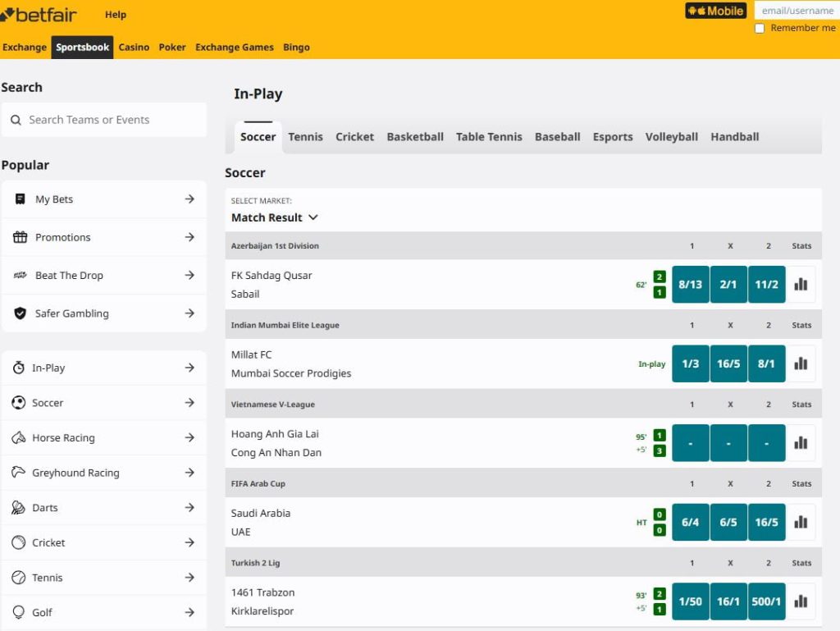Open stats icon for FK Sahdag Qusar match
Image resolution: width=840 pixels, height=631 pixels.
801,285
